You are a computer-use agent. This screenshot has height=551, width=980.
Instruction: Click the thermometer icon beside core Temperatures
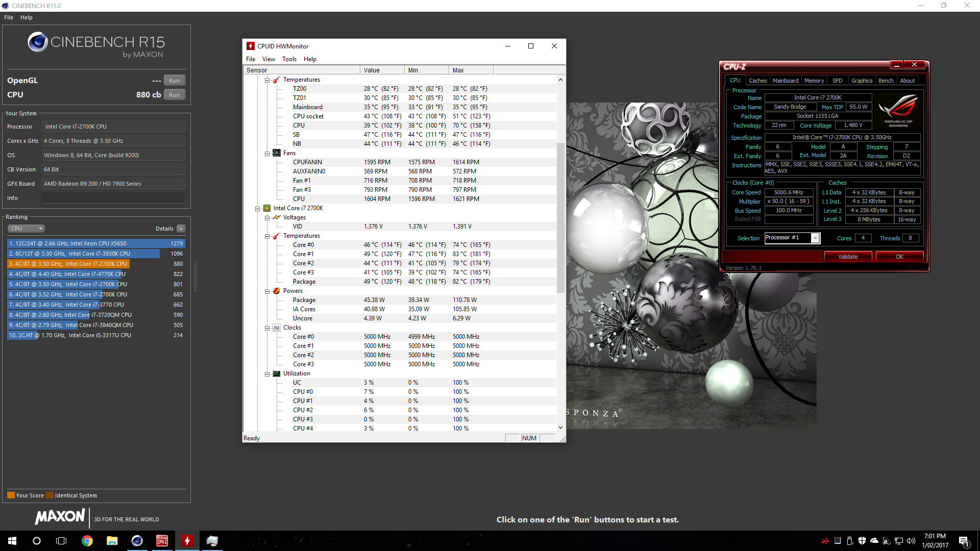276,236
